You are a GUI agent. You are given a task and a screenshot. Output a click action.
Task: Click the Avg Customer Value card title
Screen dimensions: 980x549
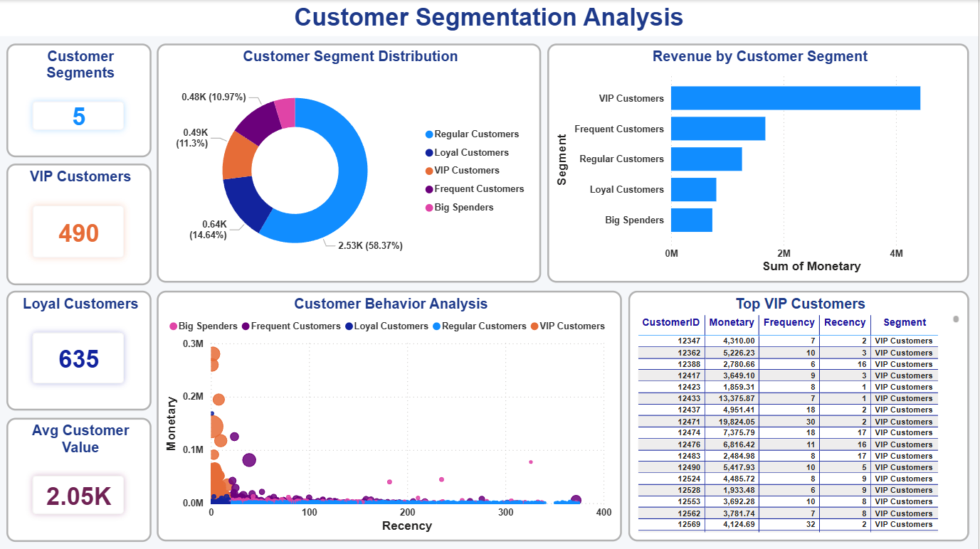[80, 439]
